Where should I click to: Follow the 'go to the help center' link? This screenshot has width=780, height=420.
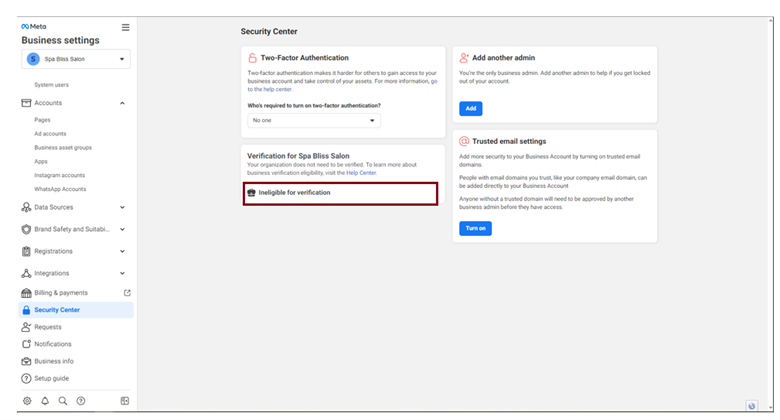pos(270,90)
